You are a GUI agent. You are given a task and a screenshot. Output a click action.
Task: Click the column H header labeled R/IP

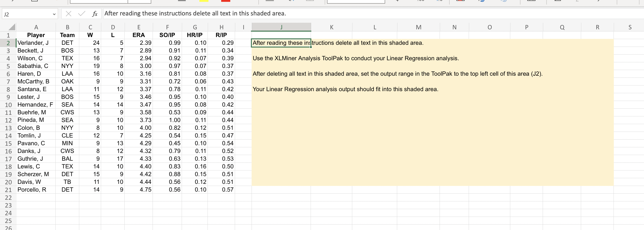click(x=221, y=27)
